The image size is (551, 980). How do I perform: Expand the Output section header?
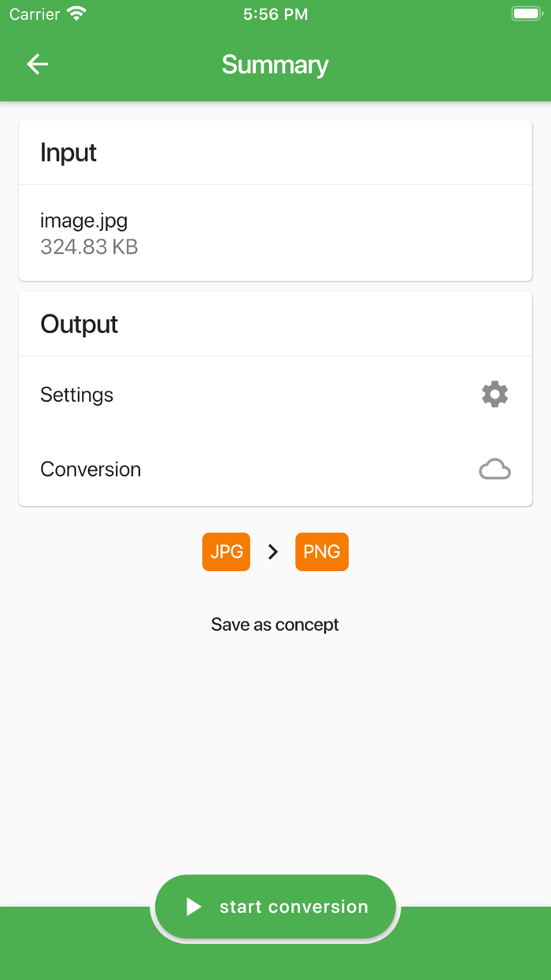[79, 323]
